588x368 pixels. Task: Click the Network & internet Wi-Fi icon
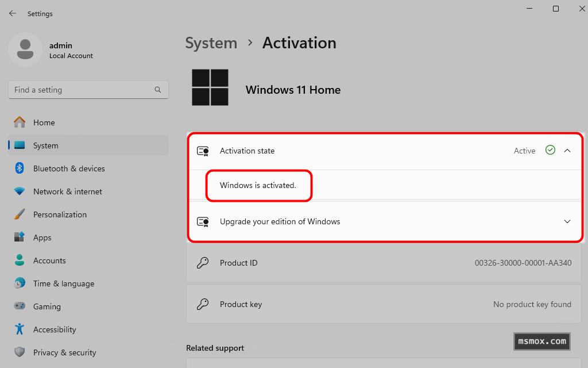(x=20, y=191)
